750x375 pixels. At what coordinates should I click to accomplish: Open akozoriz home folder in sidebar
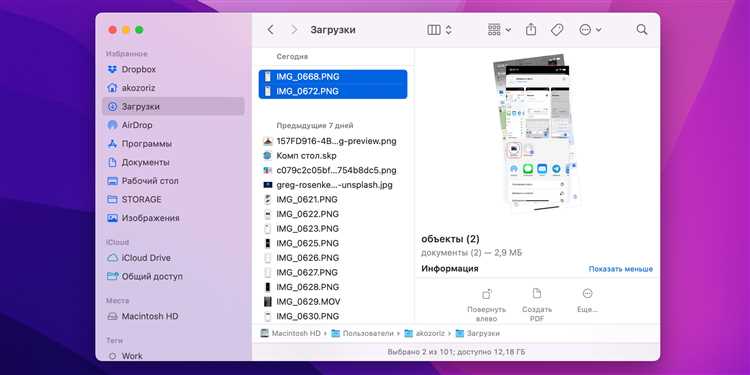tap(173, 88)
